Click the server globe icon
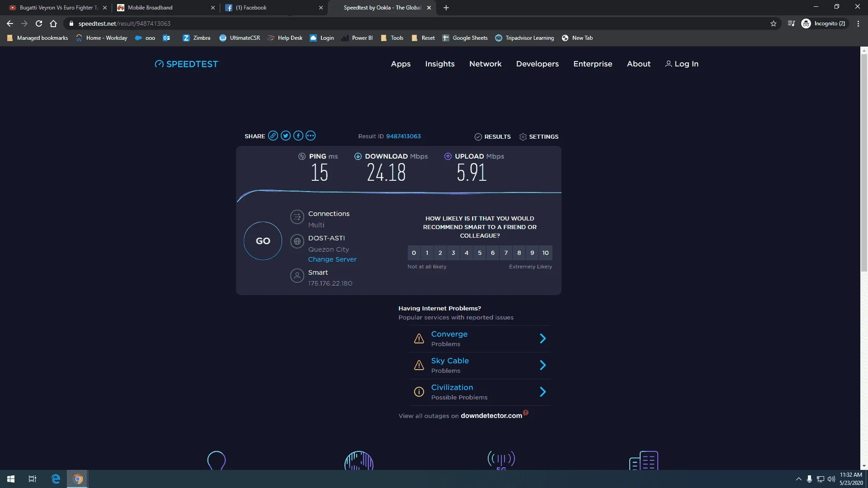The height and width of the screenshot is (488, 868). [297, 241]
